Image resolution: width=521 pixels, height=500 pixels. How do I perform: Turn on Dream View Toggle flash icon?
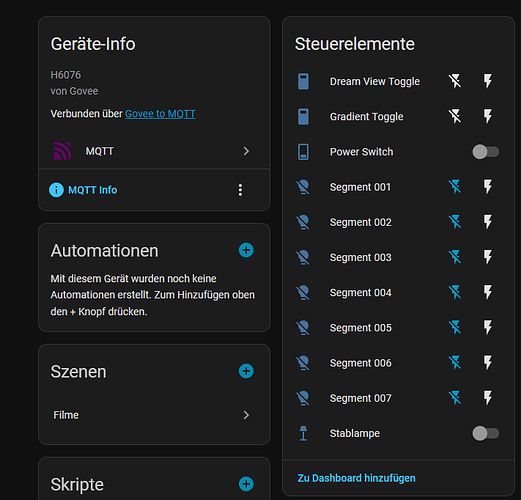488,81
